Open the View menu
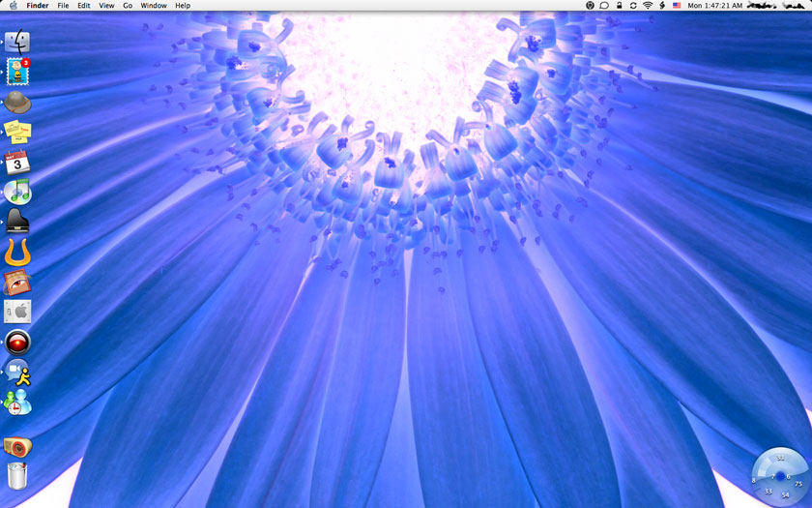812x508 pixels. pyautogui.click(x=106, y=5)
